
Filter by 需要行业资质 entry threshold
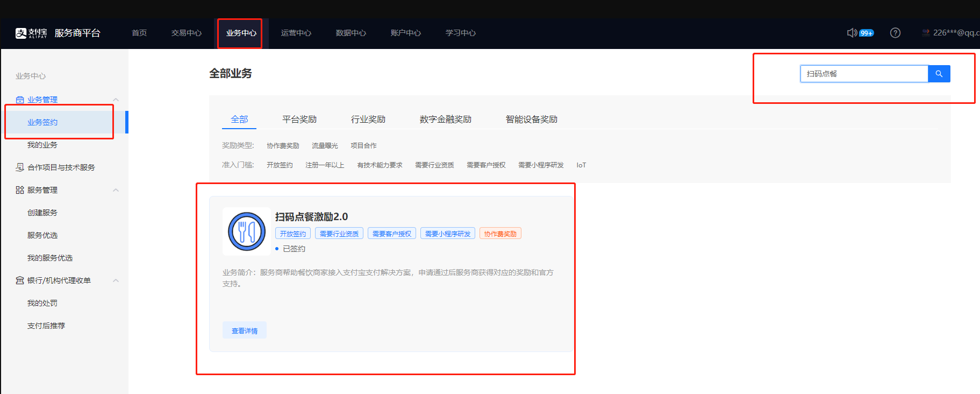pos(434,165)
